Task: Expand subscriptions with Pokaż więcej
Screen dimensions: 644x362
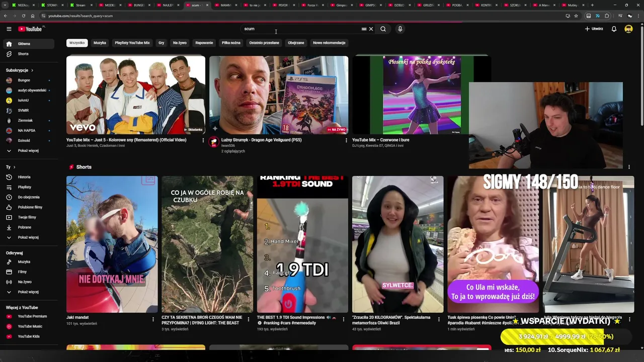Action: click(x=28, y=151)
